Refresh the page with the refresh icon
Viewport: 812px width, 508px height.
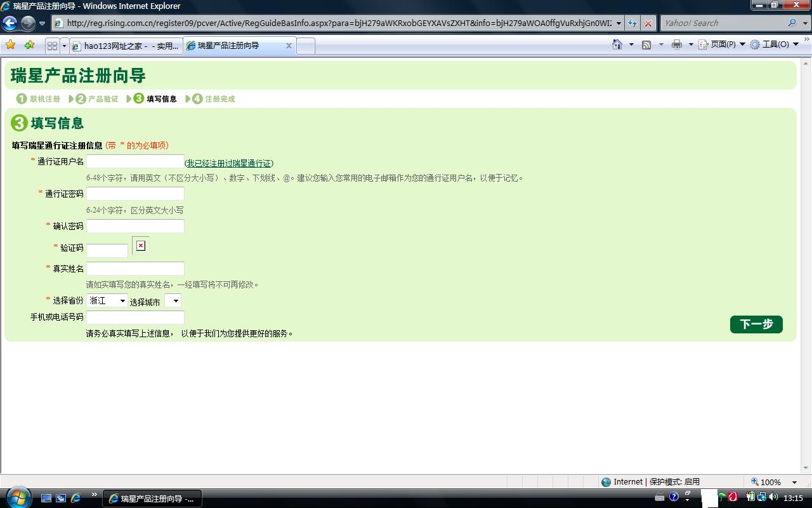click(x=632, y=23)
